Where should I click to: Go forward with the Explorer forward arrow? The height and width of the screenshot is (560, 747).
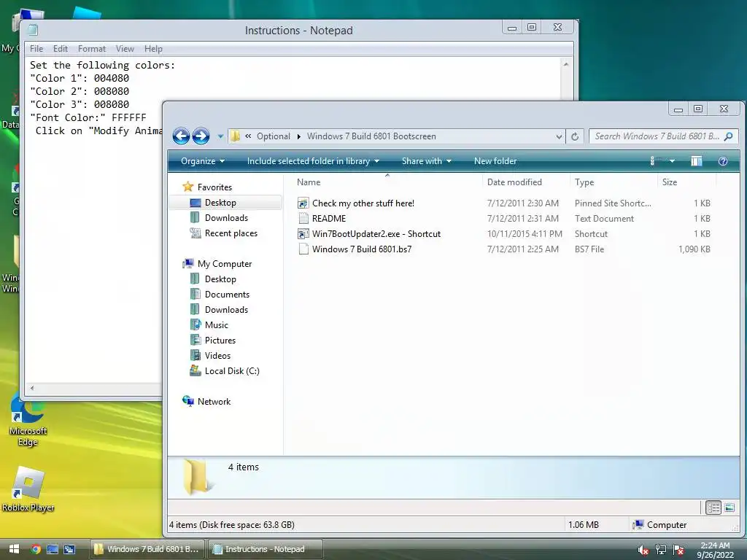point(201,136)
